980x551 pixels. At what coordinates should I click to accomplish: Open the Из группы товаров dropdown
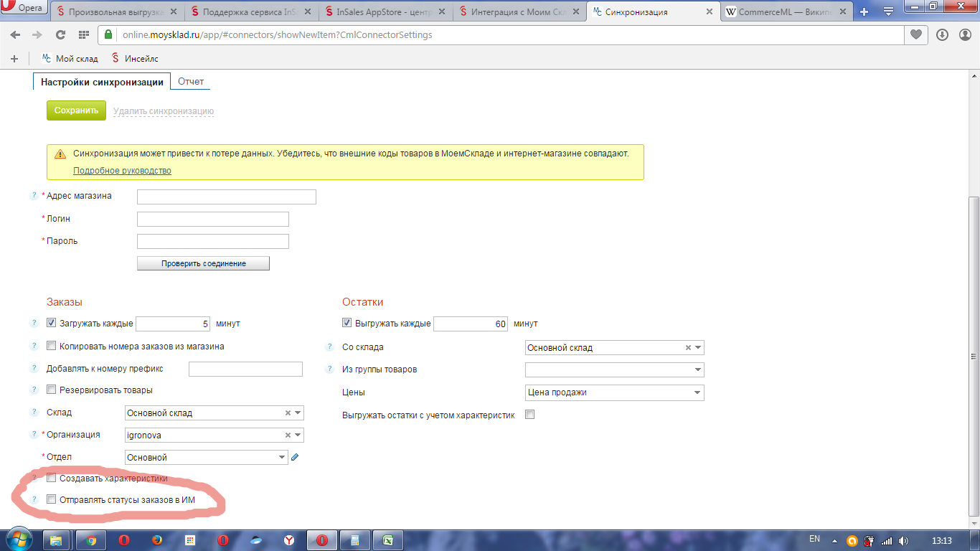(x=697, y=370)
